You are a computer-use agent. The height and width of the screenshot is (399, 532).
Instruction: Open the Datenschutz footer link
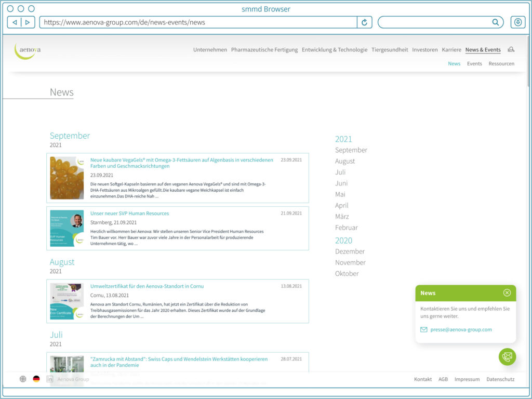500,379
